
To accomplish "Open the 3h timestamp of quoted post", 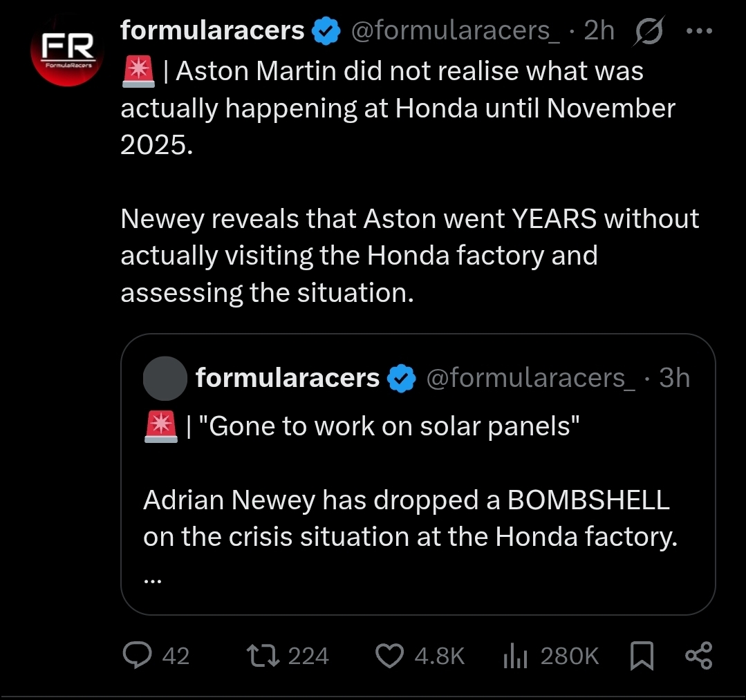I will pos(674,378).
